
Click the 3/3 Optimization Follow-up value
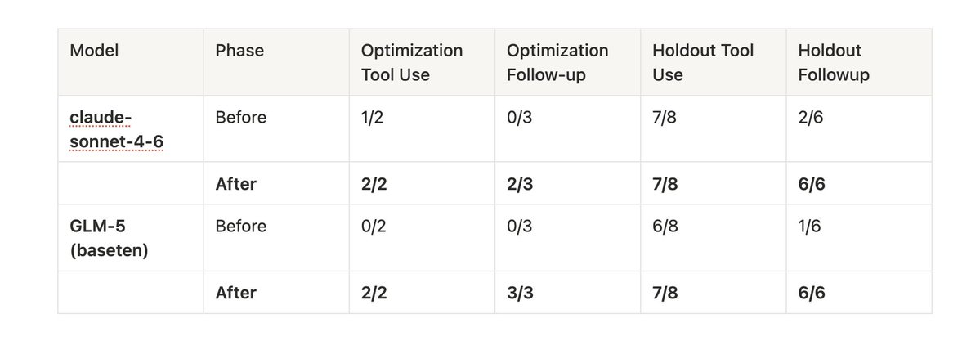tap(520, 293)
